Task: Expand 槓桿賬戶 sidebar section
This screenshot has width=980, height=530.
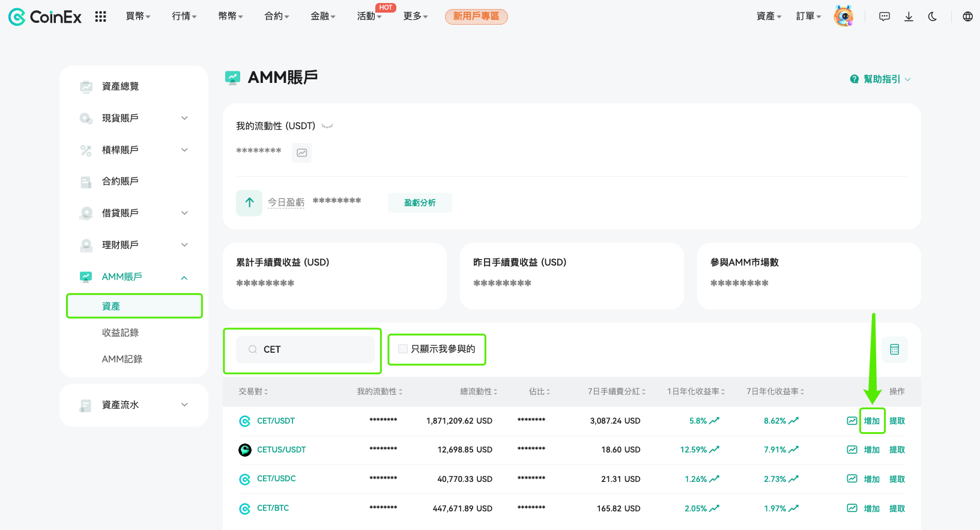Action: pyautogui.click(x=184, y=150)
